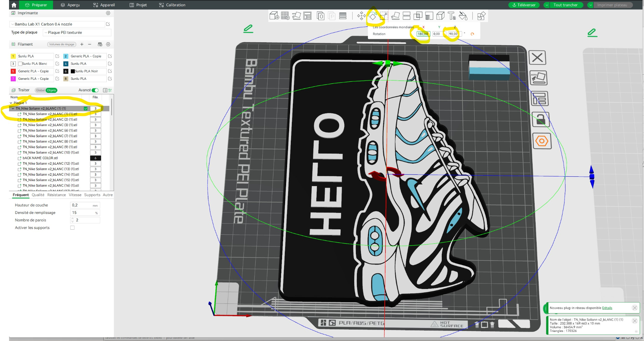This screenshot has width=644, height=341.
Task: Open the Plaque PEI texturée dropdown
Action: click(77, 33)
